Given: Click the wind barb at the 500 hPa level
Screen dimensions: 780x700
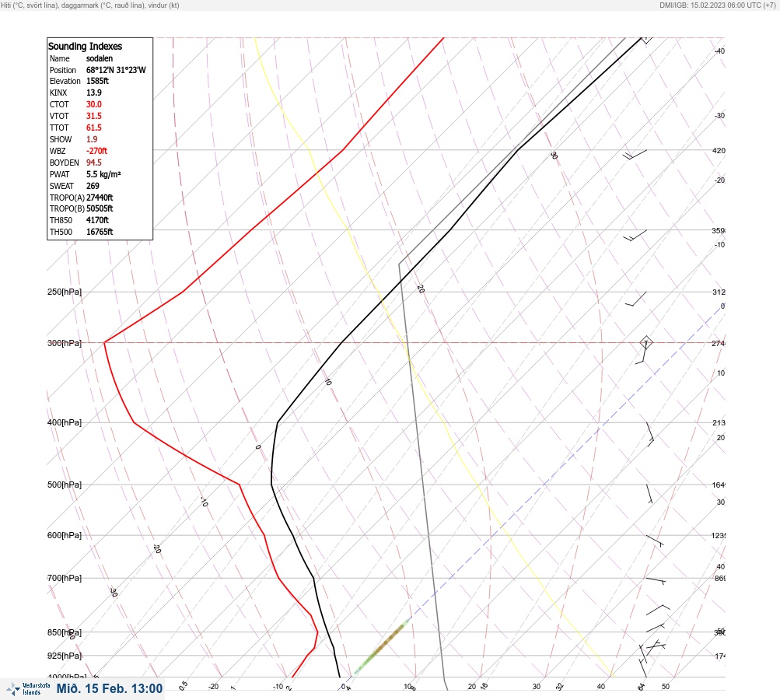Looking at the screenshot, I should (649, 494).
